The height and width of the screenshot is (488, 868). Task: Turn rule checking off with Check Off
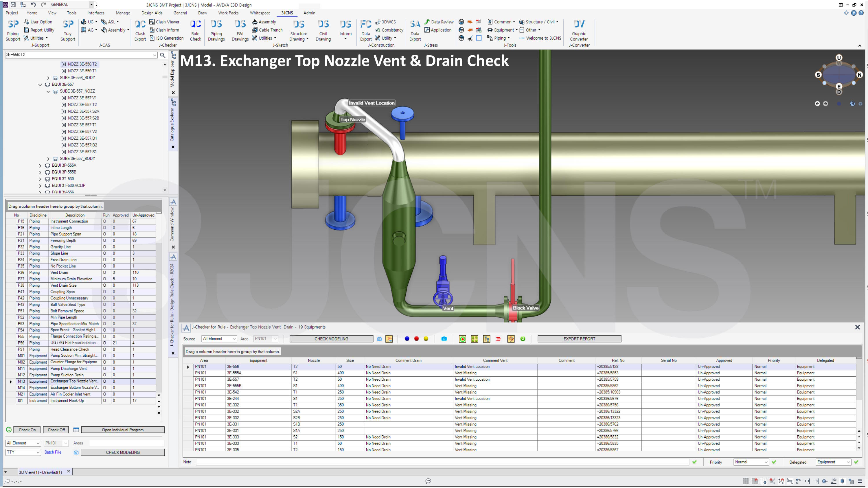coord(56,430)
